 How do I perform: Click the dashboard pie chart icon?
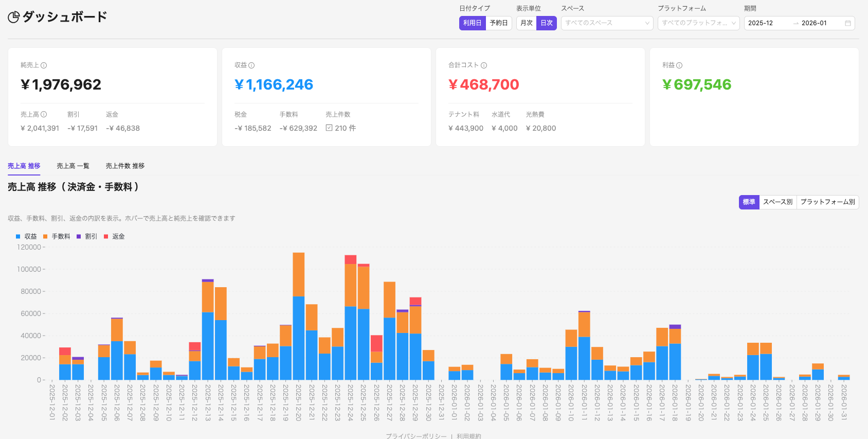[x=14, y=17]
